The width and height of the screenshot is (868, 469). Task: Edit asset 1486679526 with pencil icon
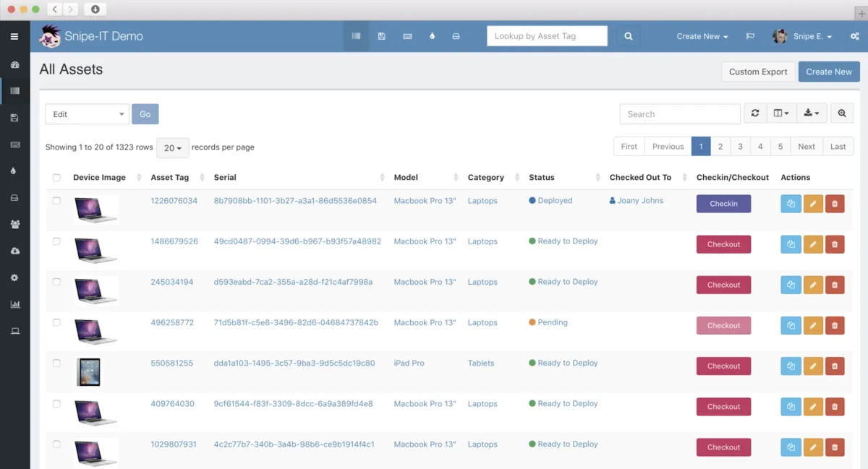(x=813, y=244)
